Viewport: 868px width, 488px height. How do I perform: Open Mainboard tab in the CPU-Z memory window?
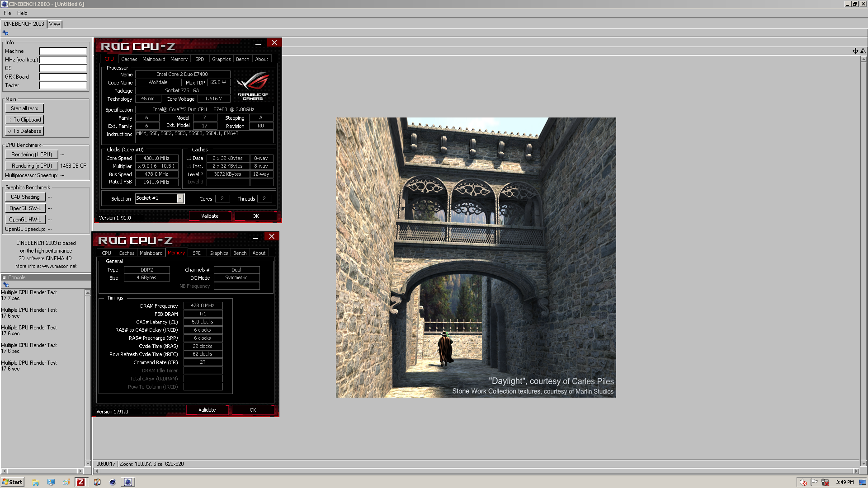151,253
